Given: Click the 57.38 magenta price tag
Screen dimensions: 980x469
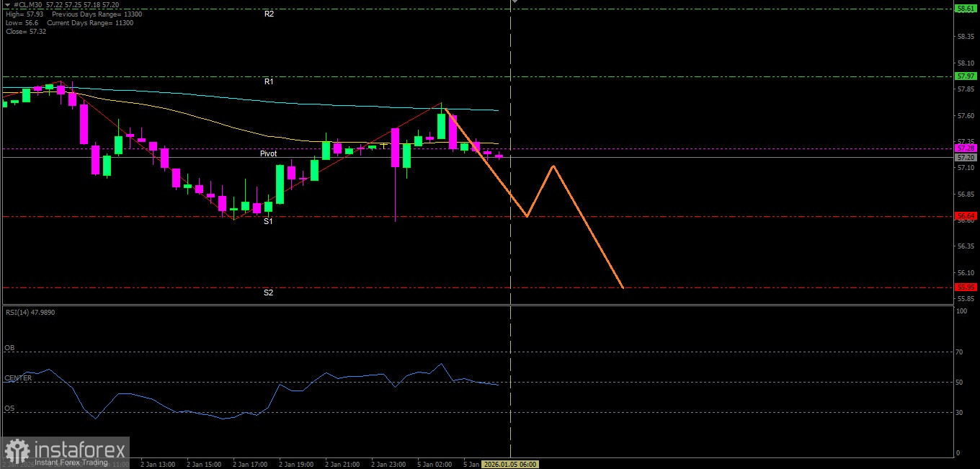Looking at the screenshot, I should pyautogui.click(x=965, y=148).
